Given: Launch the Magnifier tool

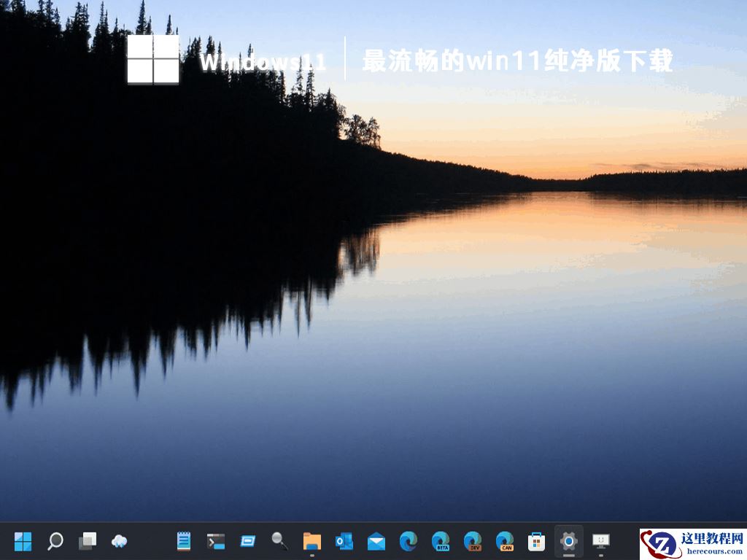Looking at the screenshot, I should 278,542.
